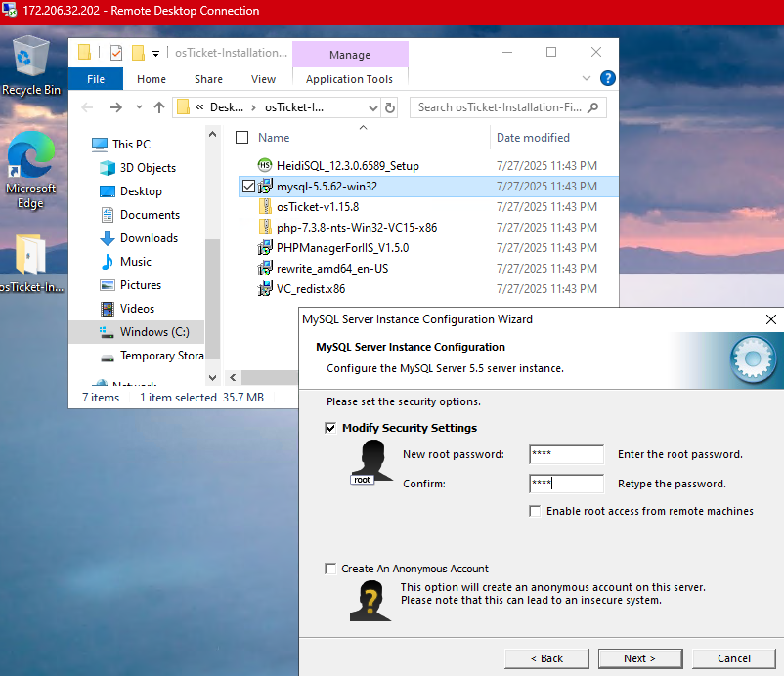
Task: Click the double chevron in address path
Action: pyautogui.click(x=199, y=107)
